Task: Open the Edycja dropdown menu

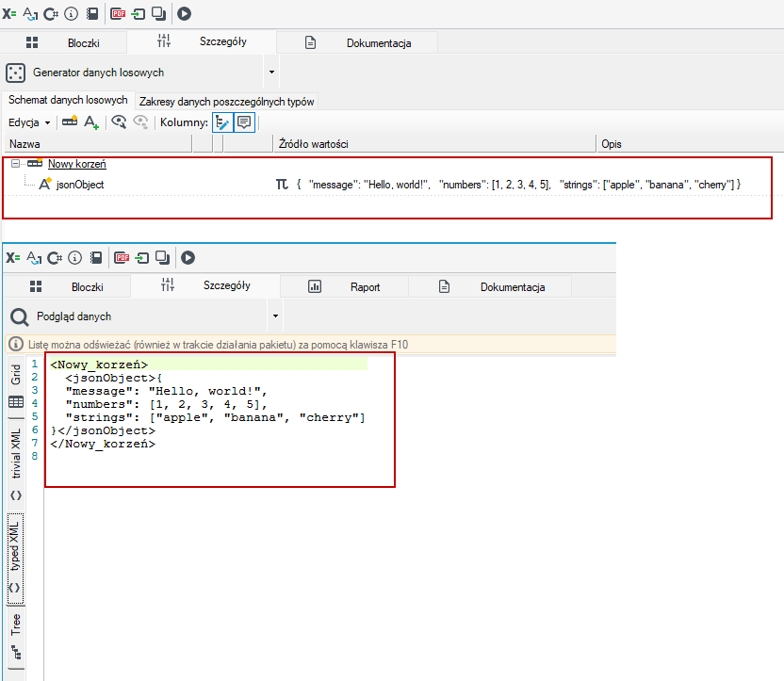Action: 29,122
